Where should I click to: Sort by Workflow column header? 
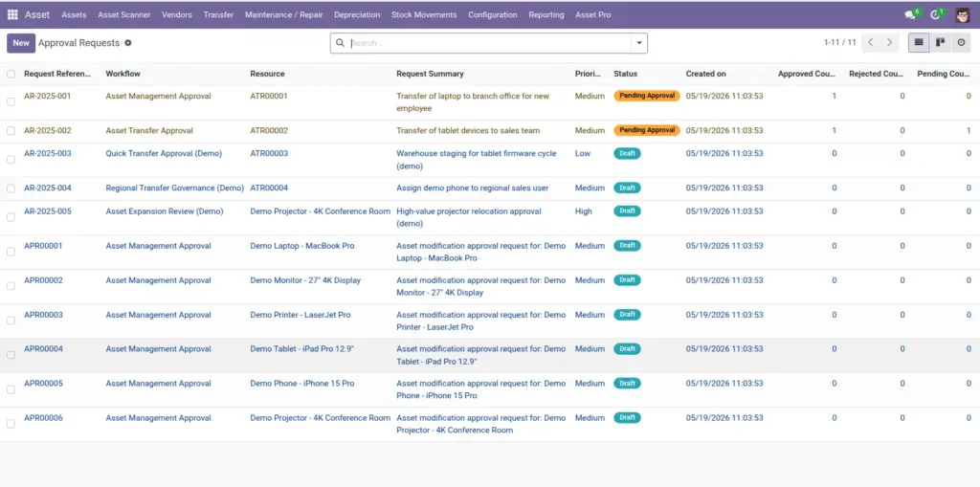coord(123,74)
